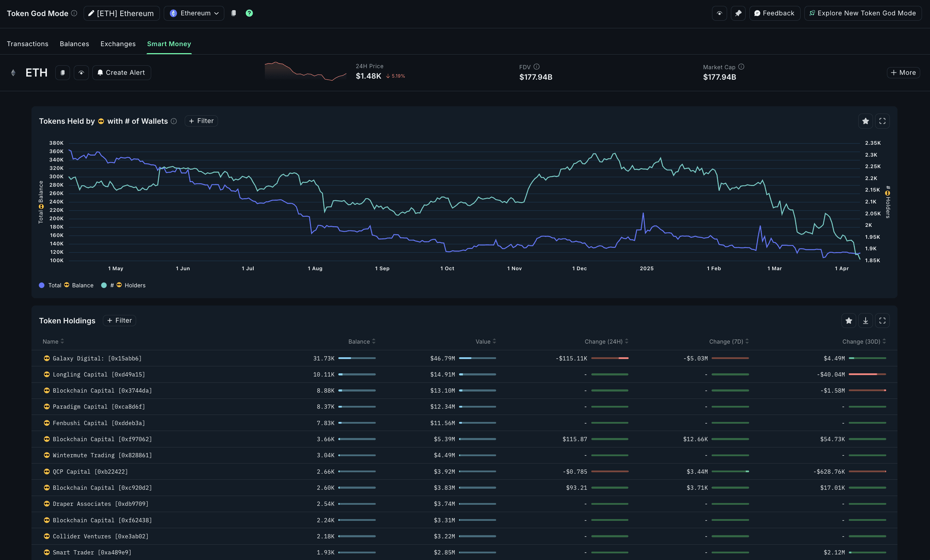
Task: Toggle watch eye icon beside ETH title
Action: tap(81, 73)
